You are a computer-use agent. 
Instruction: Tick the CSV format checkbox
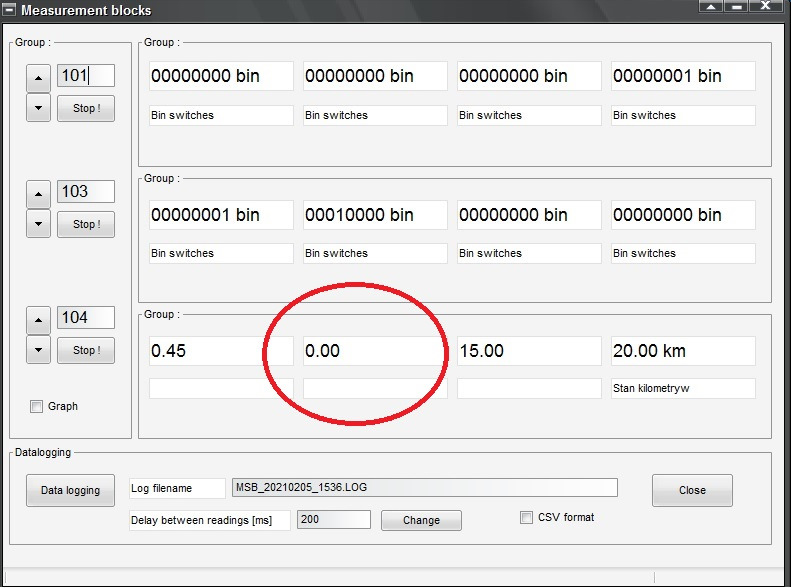tap(526, 517)
